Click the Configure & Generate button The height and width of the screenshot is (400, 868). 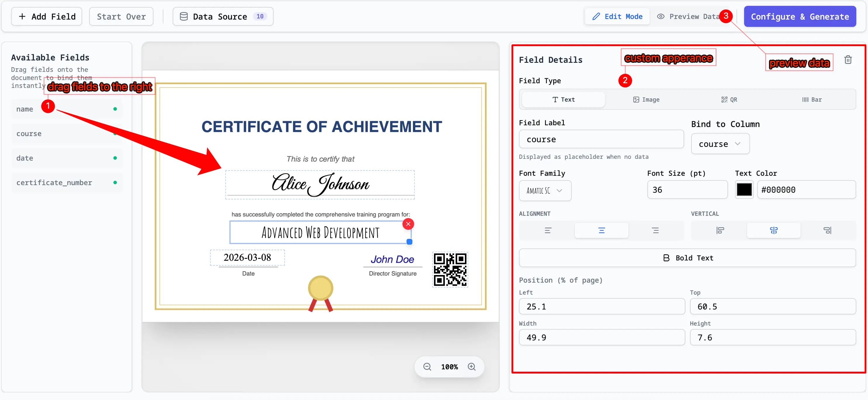(x=800, y=17)
